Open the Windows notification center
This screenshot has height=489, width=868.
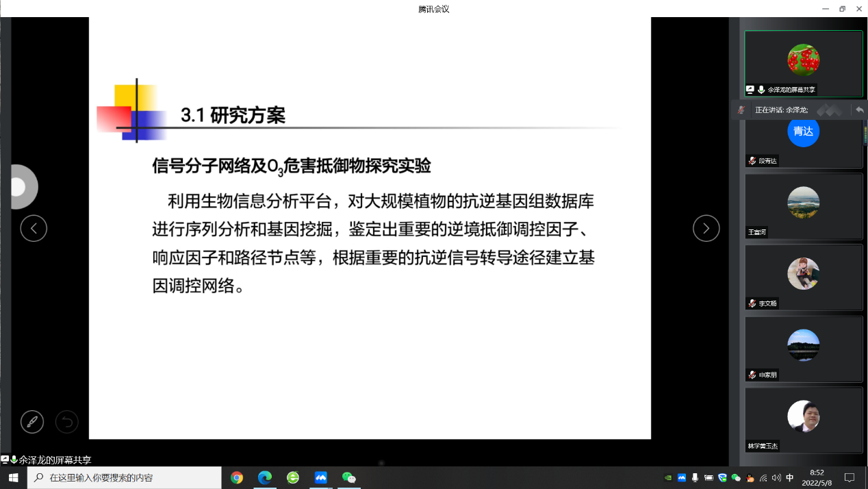pos(850,478)
